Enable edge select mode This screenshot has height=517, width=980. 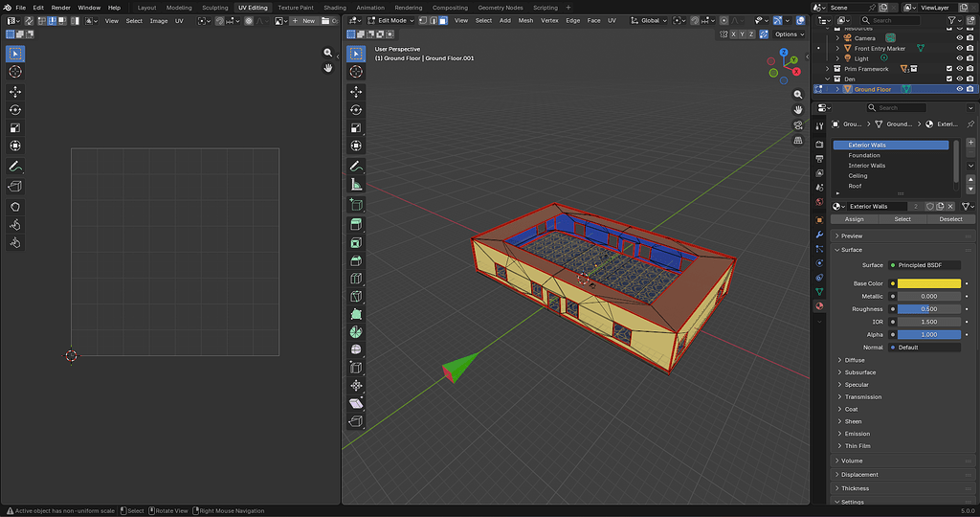pyautogui.click(x=434, y=21)
